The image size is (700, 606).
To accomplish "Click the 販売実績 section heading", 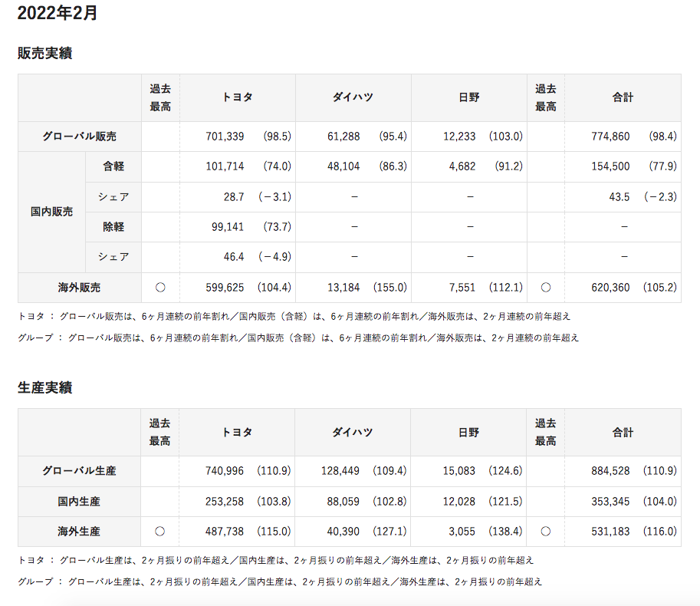I will click(44, 53).
